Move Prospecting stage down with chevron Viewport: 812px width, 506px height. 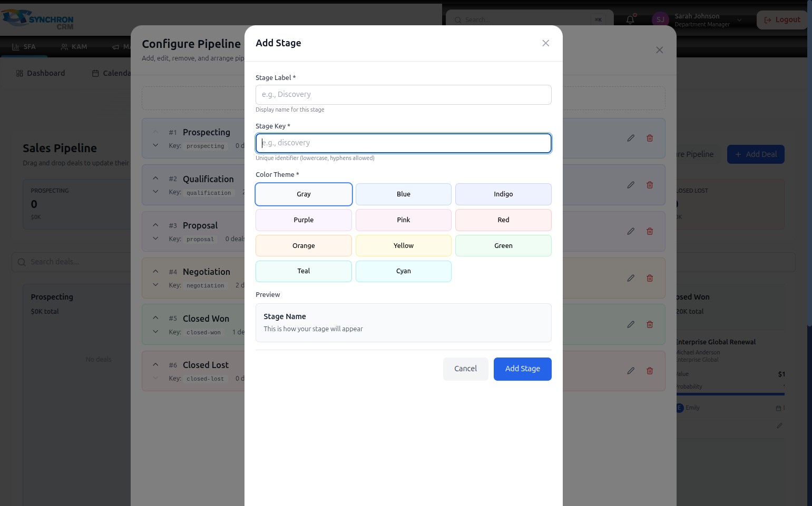pos(155,145)
